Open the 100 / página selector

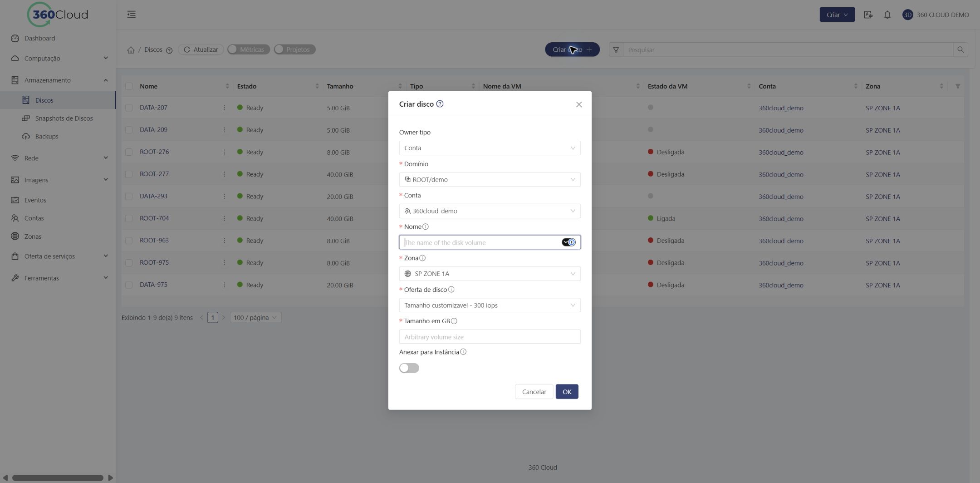coord(255,318)
